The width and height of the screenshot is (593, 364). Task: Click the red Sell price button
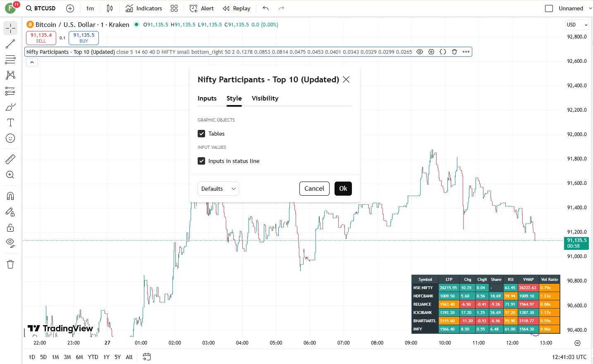(x=41, y=38)
